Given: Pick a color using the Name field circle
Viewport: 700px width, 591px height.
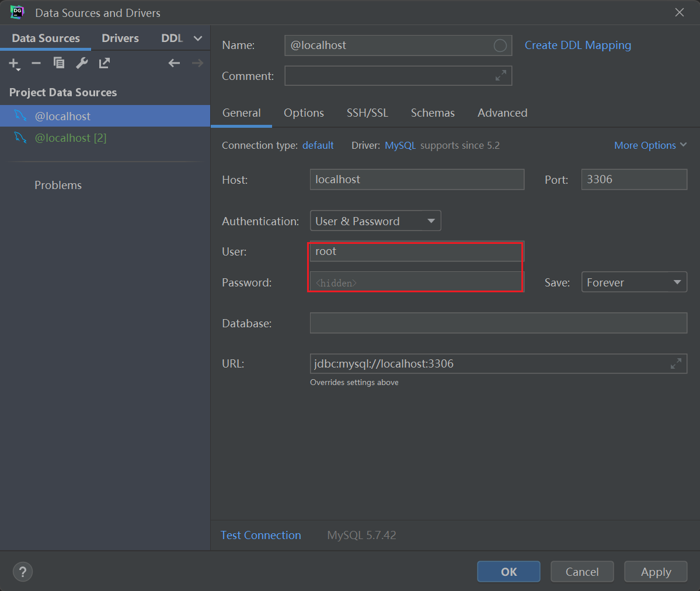Looking at the screenshot, I should tap(500, 46).
